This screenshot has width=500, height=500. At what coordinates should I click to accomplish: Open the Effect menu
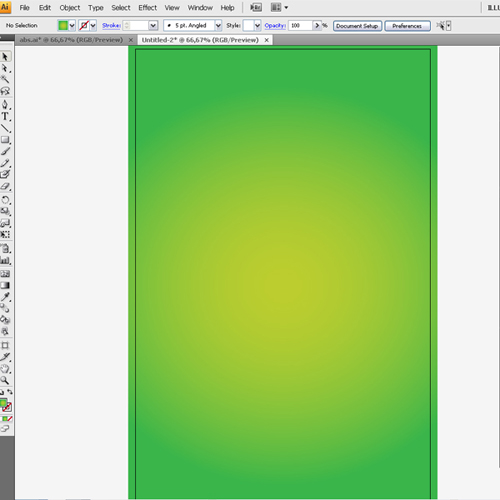[147, 8]
